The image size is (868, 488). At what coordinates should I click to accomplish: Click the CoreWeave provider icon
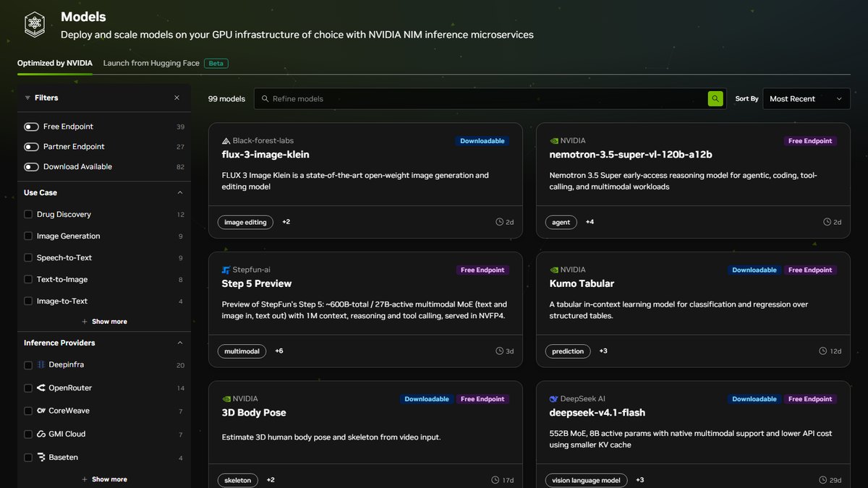41,411
